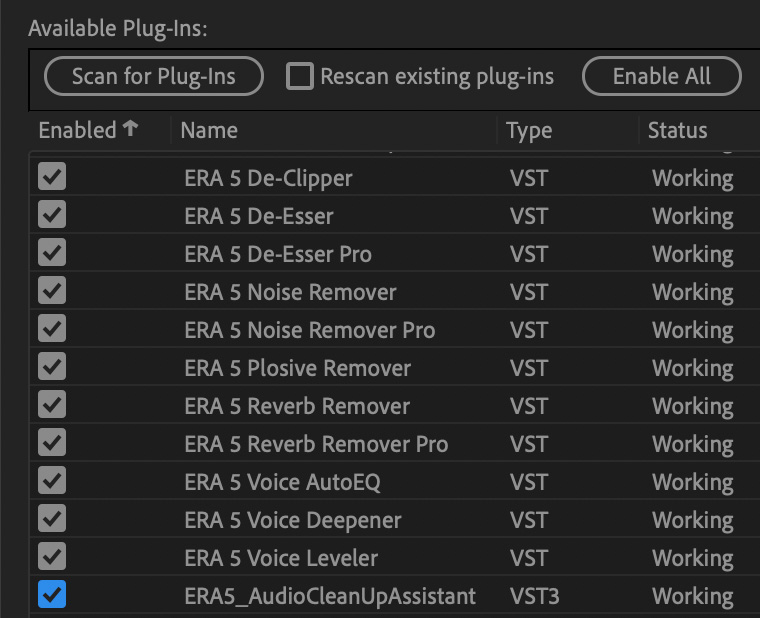Select the ERA 5 Reverb Remover name

[297, 406]
